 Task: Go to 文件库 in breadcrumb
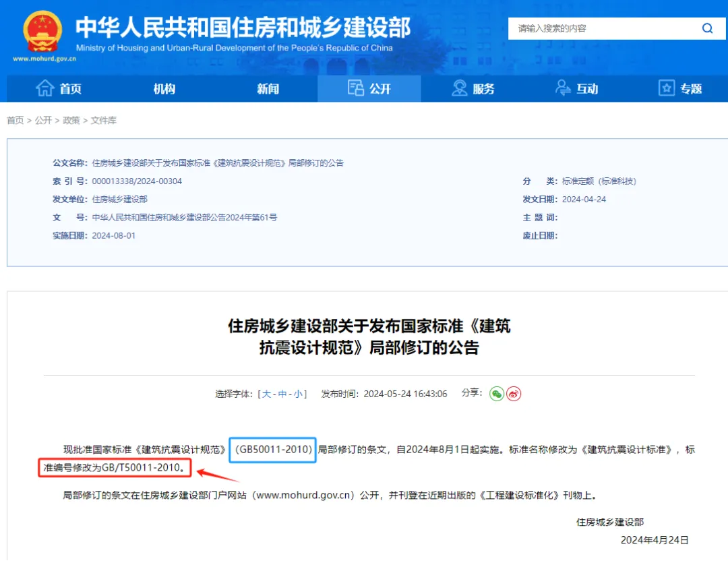pos(103,120)
